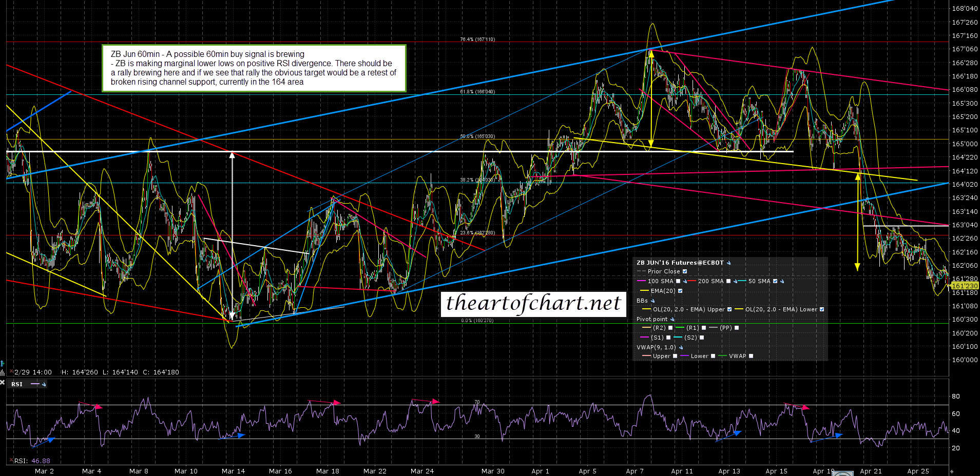Open RSI study settings wrench
This screenshot has height=476, width=980.
coord(44,384)
